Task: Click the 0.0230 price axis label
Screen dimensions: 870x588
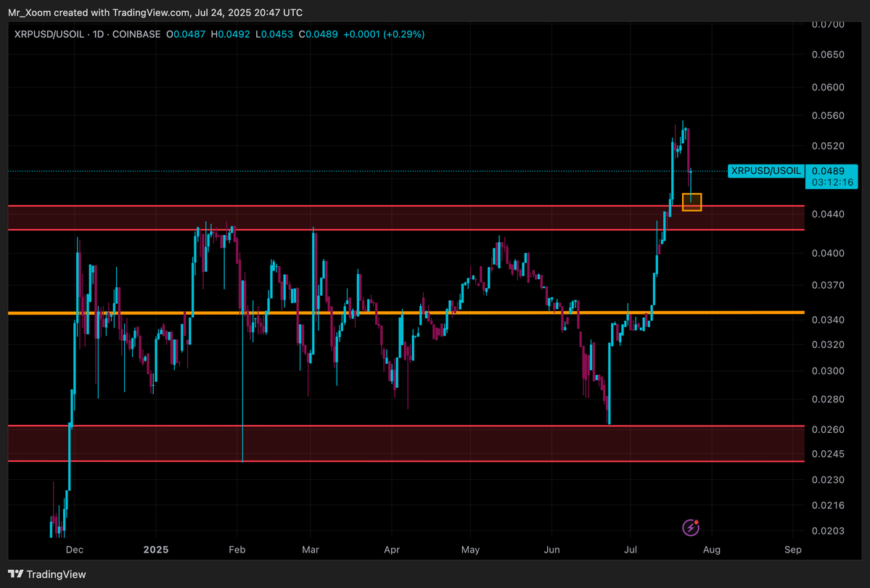Action: pyautogui.click(x=828, y=480)
